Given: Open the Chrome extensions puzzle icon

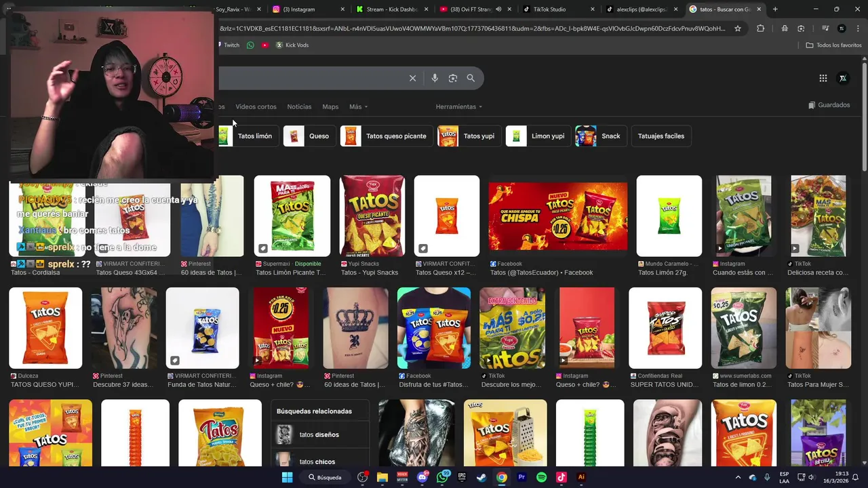Looking at the screenshot, I should (x=760, y=28).
